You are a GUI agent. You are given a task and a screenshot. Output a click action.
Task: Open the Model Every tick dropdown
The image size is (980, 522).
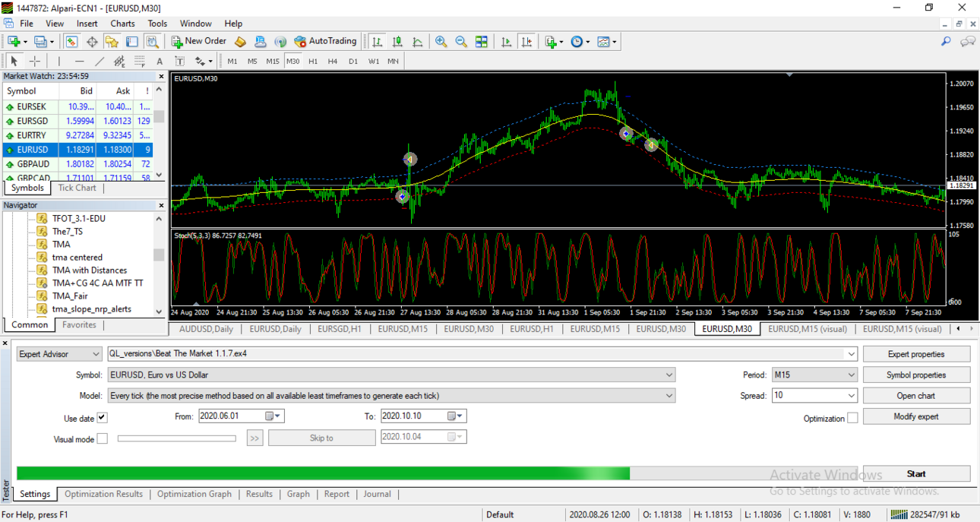pyautogui.click(x=391, y=395)
